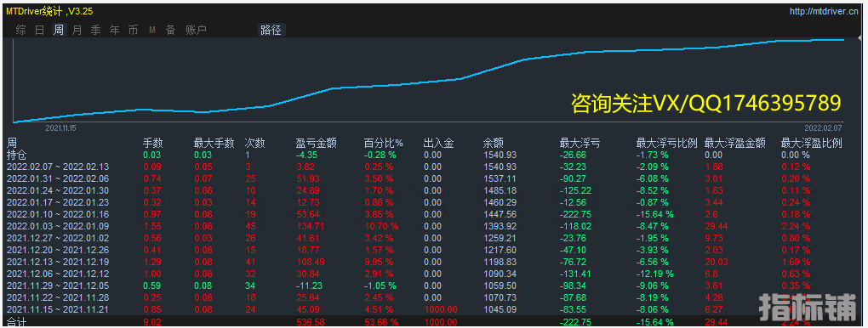Click profit value 134.71
The width and height of the screenshot is (868, 328).
tap(310, 226)
